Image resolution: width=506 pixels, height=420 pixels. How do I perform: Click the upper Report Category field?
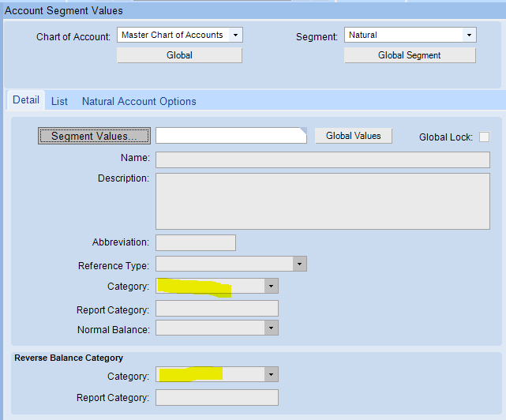click(217, 309)
